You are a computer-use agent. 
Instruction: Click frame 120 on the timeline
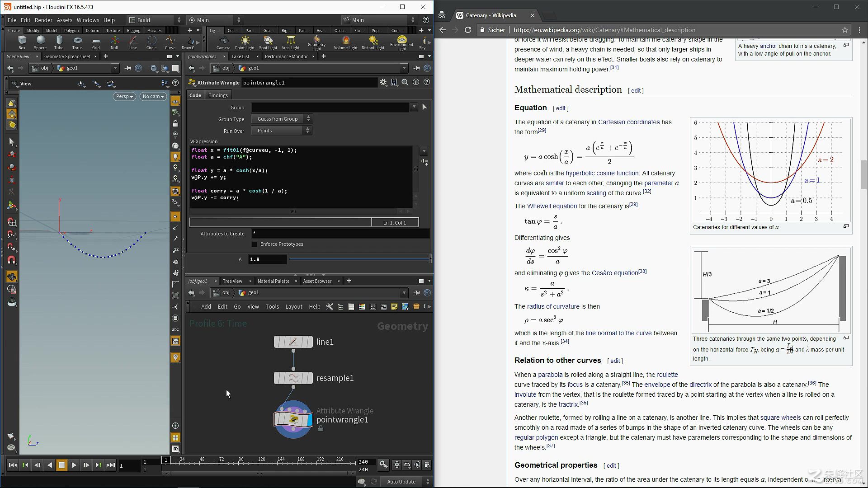(261, 462)
